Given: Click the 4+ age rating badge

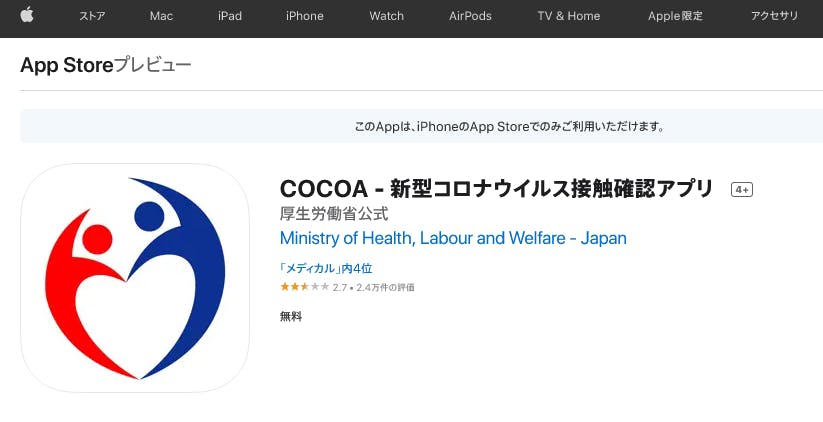Looking at the screenshot, I should 742,190.
